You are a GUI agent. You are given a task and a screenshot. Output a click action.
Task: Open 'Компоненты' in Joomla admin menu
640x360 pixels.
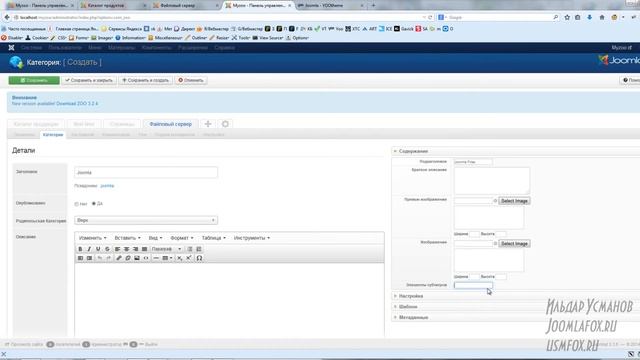[x=156, y=48]
